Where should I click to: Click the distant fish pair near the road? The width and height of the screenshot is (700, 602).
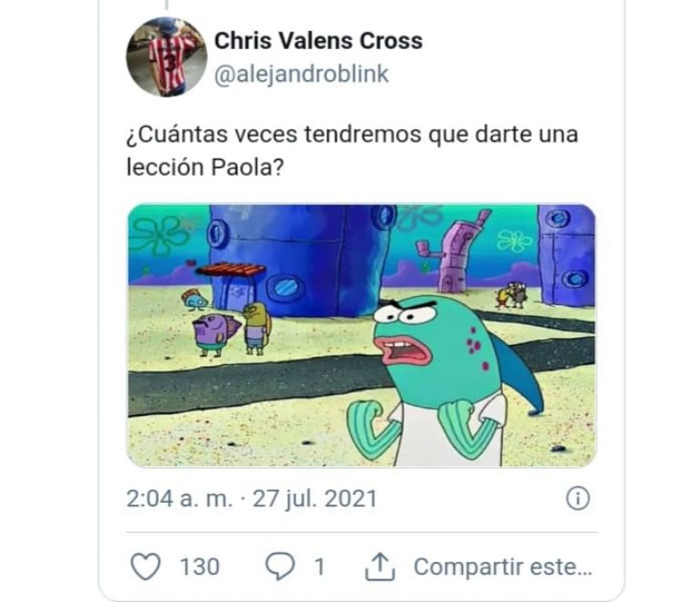[511, 294]
